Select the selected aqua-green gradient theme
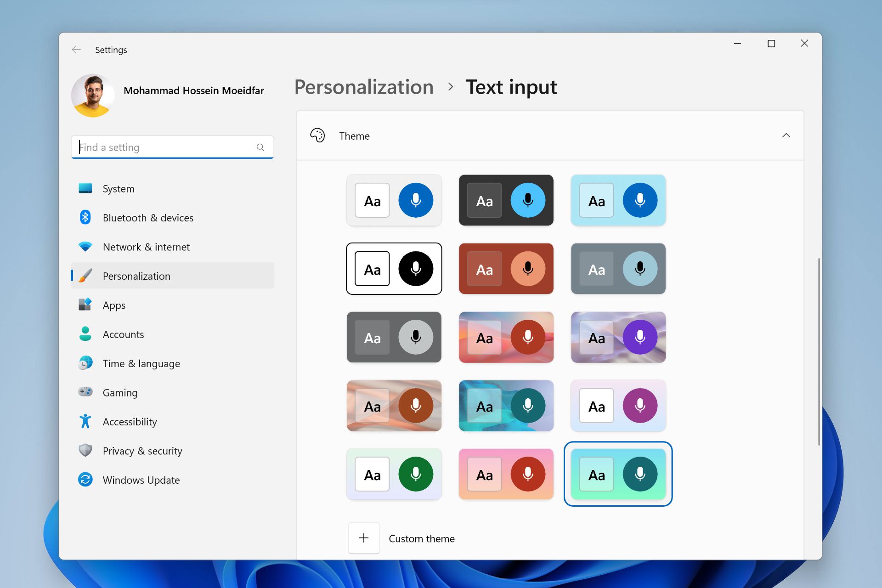 click(x=618, y=474)
